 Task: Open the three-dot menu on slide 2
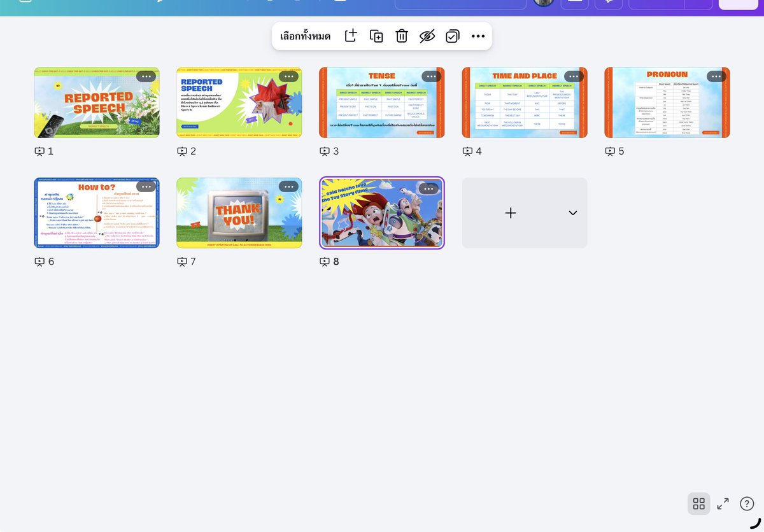tap(288, 76)
